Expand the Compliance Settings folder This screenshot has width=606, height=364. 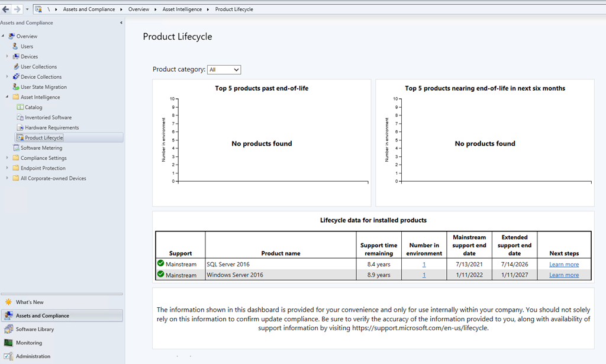pyautogui.click(x=7, y=158)
